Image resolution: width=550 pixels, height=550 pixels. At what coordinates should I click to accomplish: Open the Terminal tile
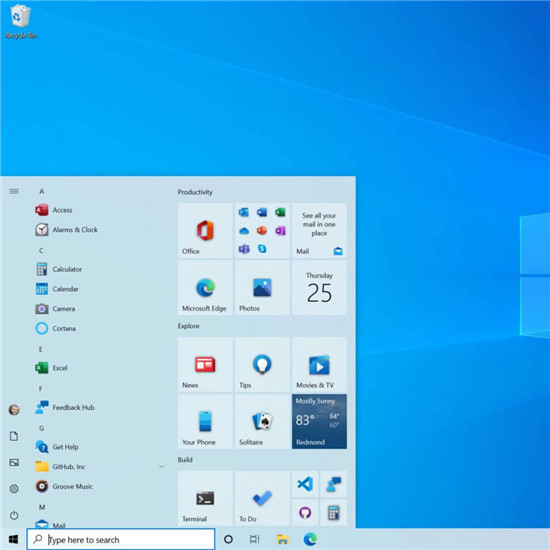tap(205, 498)
